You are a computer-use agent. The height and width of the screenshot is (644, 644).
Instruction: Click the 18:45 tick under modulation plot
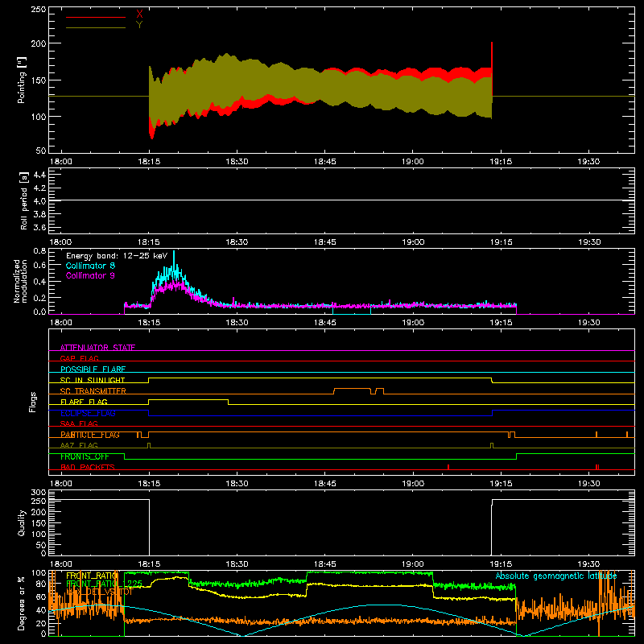click(x=325, y=323)
